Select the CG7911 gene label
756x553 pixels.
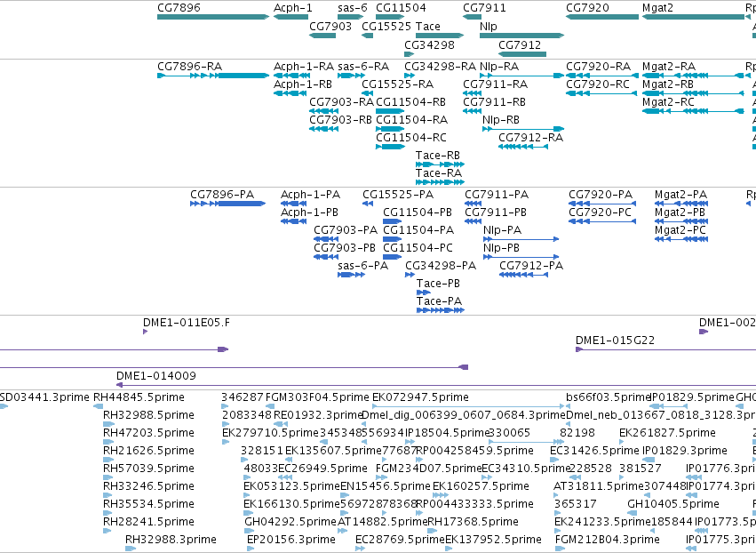(x=484, y=8)
